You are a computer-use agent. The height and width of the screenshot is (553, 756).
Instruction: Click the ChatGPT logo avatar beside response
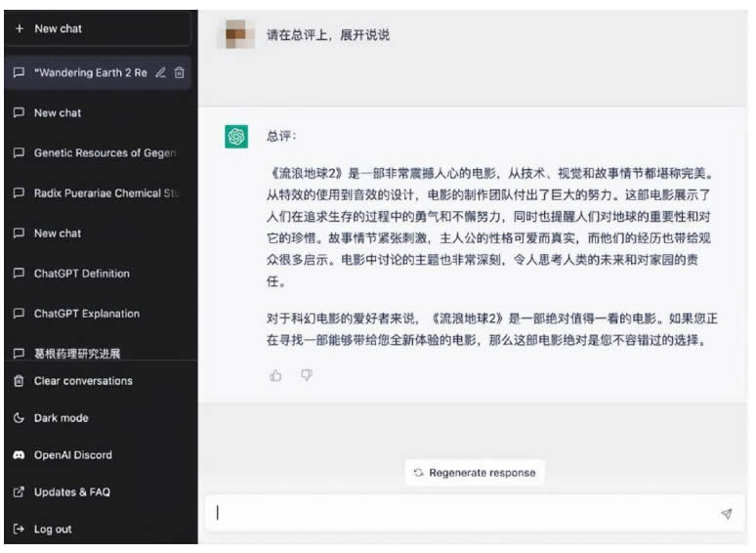pyautogui.click(x=235, y=137)
